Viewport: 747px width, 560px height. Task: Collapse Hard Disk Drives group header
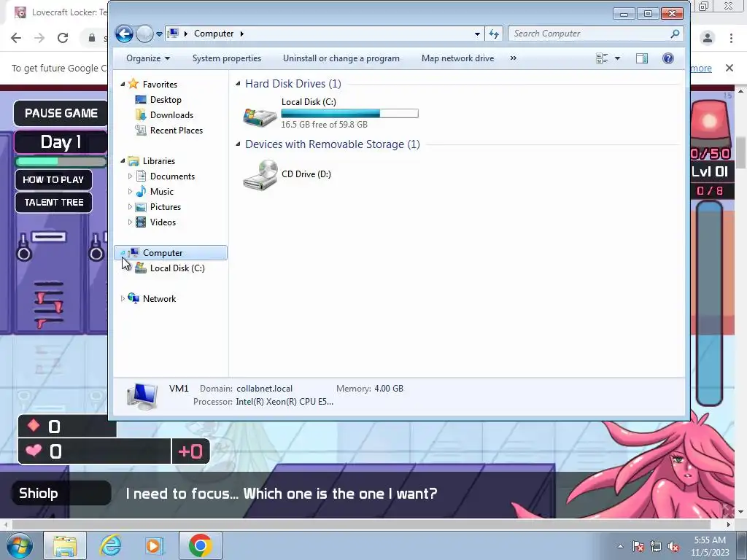click(239, 84)
